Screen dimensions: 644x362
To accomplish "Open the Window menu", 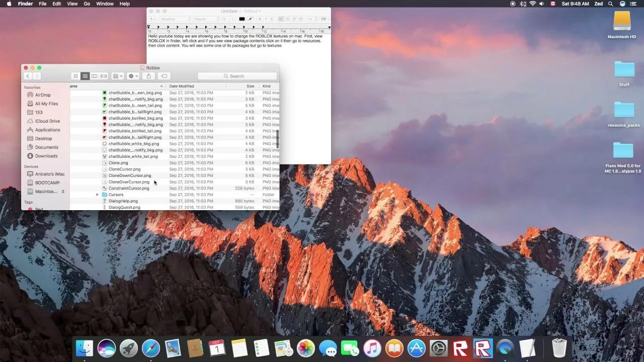I will [x=105, y=4].
